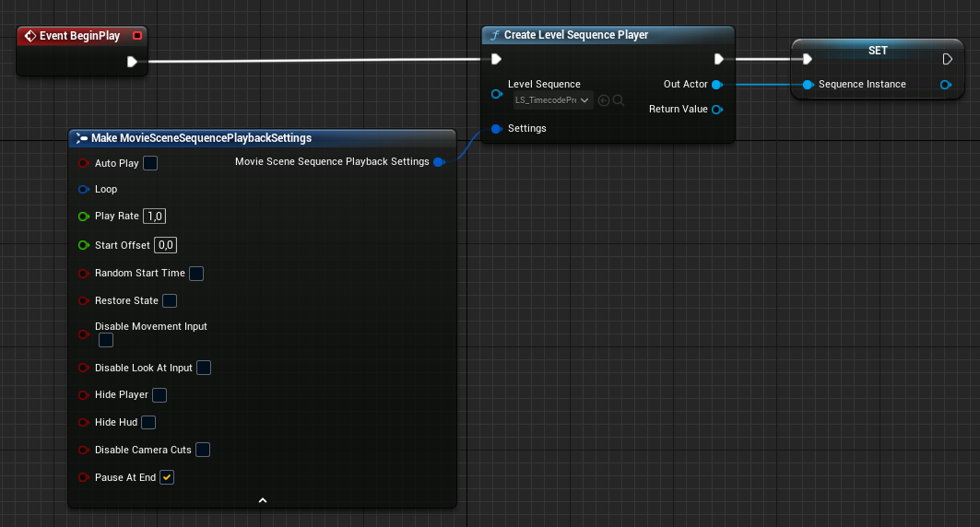Image resolution: width=980 pixels, height=527 pixels.
Task: Collapse the Make MovieSceneSequencePlaybackSettings node
Action: [262, 500]
